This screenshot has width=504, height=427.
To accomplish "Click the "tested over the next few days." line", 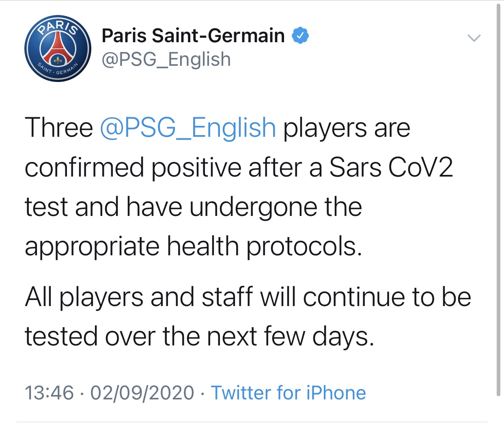I will [199, 336].
